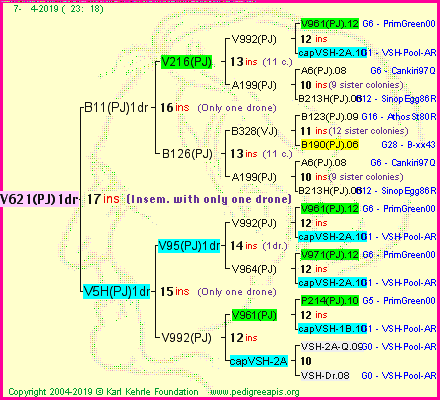Click the VSH-Dr.08 entry
The width and height of the screenshot is (440, 400).
point(325,376)
